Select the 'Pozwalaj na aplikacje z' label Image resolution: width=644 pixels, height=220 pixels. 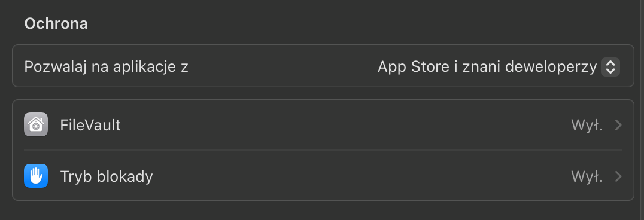coord(107,66)
